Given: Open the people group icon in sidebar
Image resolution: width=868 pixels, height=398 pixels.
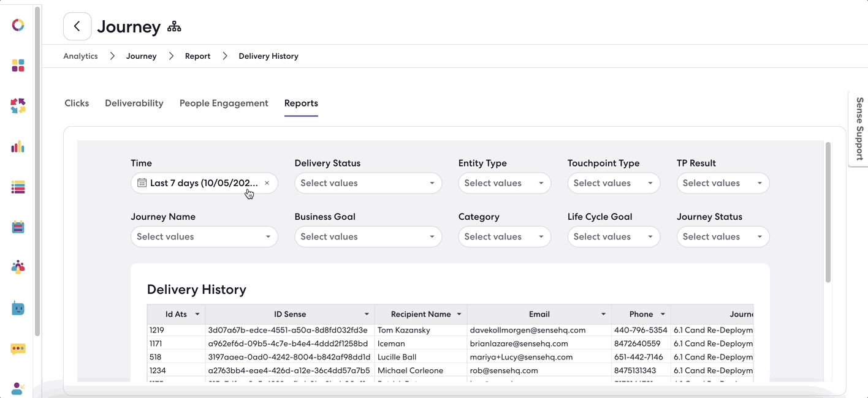Looking at the screenshot, I should coord(18,267).
